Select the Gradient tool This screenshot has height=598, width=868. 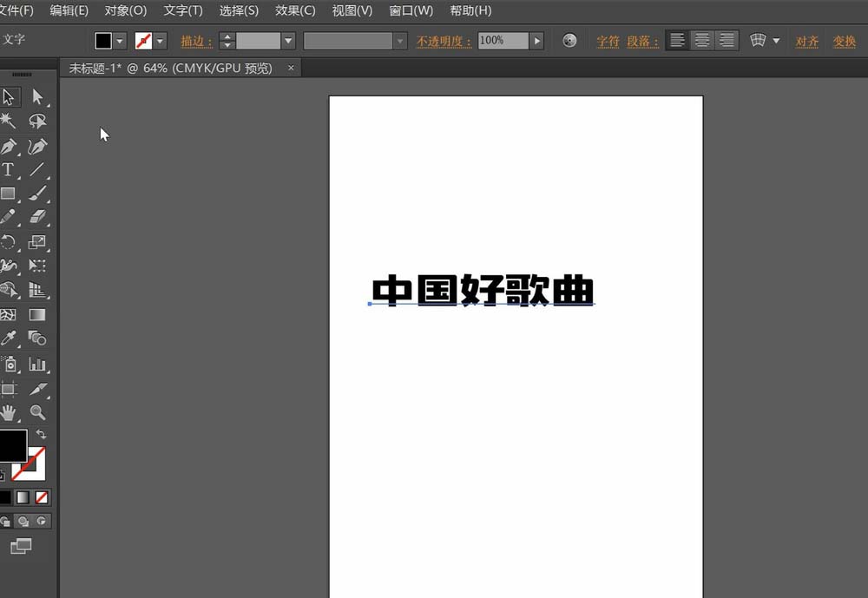tap(37, 314)
